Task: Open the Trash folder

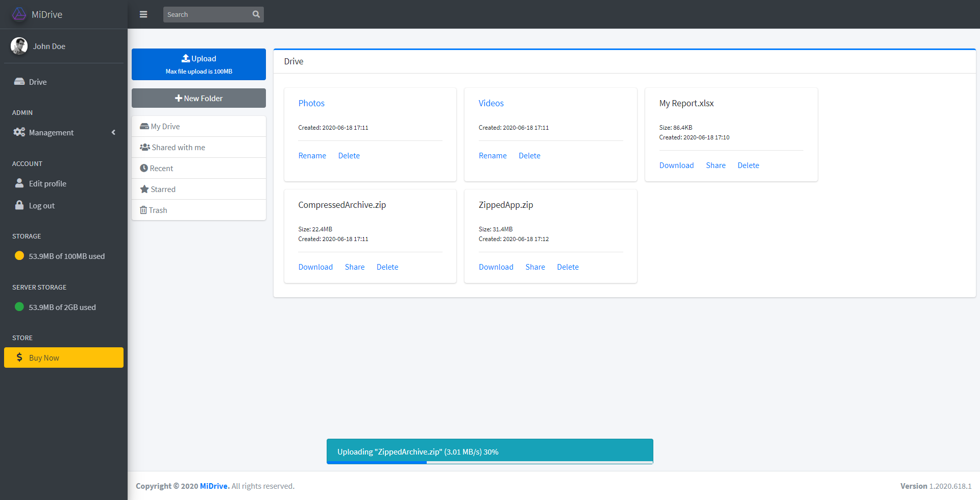Action: pyautogui.click(x=199, y=210)
